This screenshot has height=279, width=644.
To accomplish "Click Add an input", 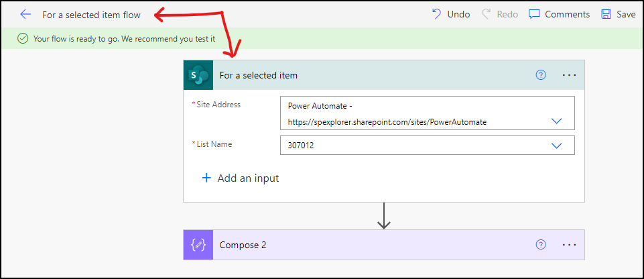I will click(x=241, y=178).
